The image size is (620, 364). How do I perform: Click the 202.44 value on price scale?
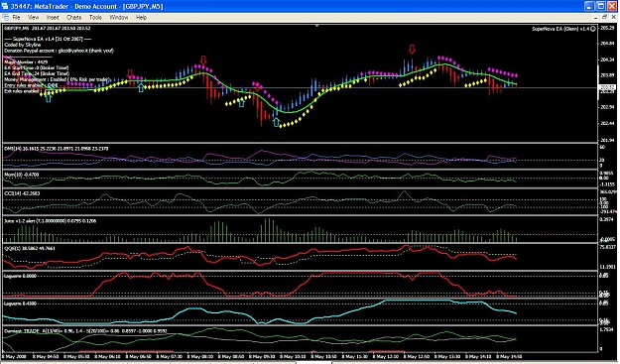[607, 123]
